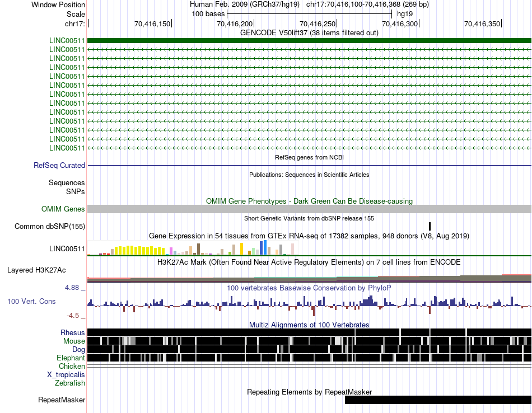This screenshot has height=413, width=532.
Task: Click the 70,416,200 ruler position
Action: 235,24
